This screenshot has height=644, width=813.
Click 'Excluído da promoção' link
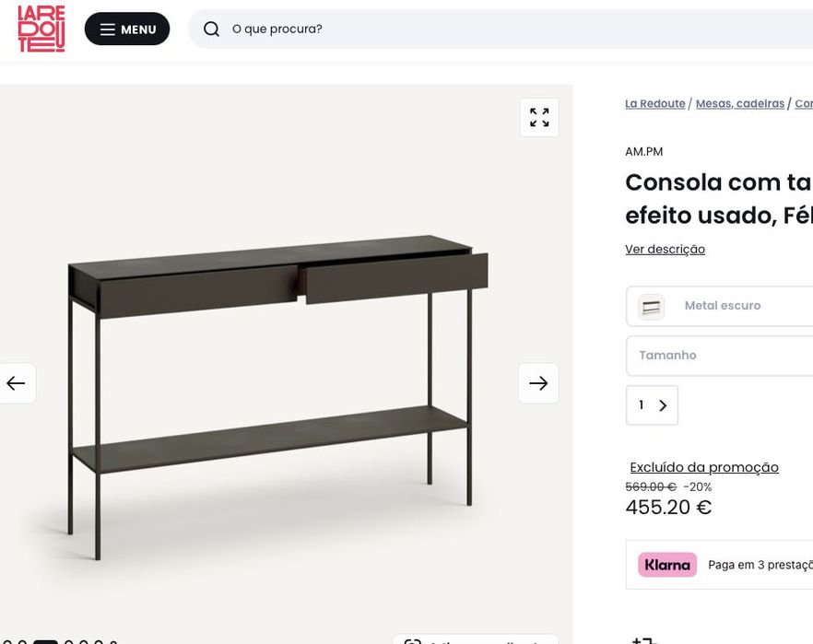pyautogui.click(x=704, y=467)
